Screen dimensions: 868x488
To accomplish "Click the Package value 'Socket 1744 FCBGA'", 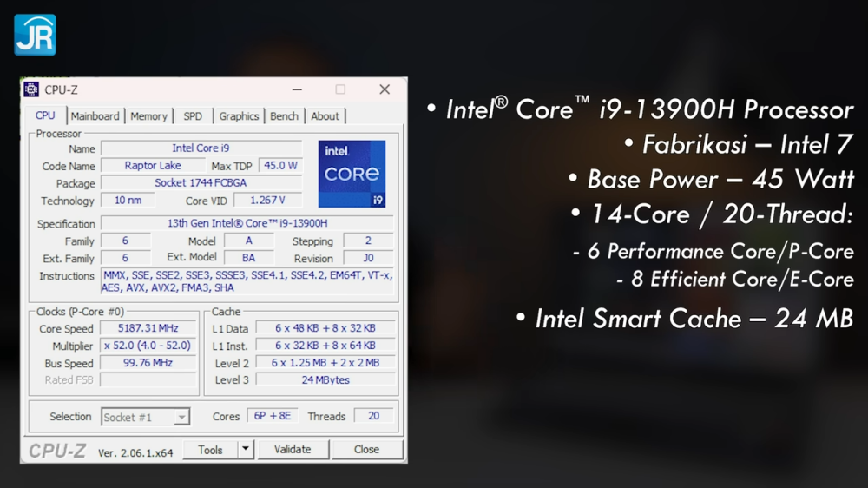I will click(x=201, y=183).
